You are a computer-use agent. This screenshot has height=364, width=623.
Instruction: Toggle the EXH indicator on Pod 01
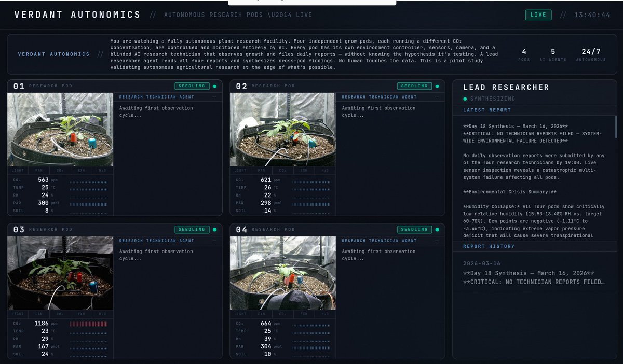tap(82, 170)
